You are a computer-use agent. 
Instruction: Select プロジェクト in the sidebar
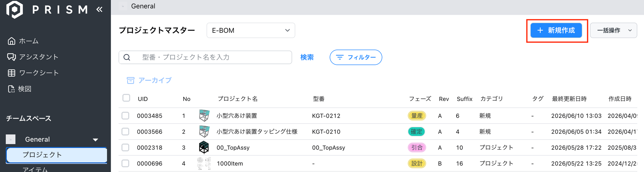coord(57,155)
